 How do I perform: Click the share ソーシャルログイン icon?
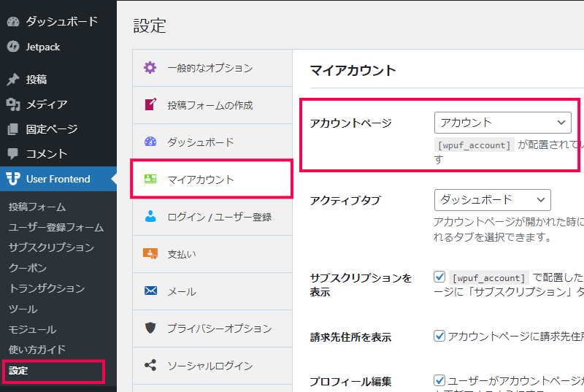150,365
